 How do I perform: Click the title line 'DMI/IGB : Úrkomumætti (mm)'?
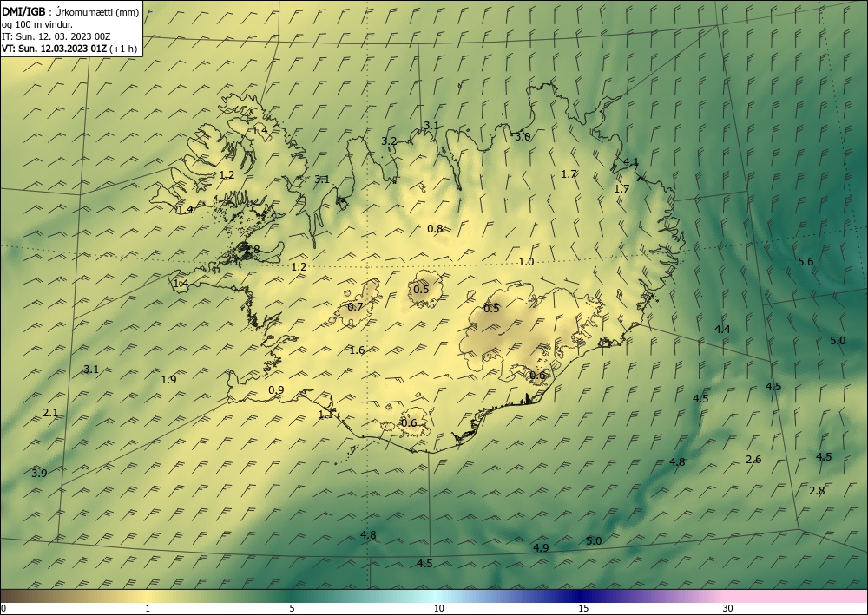[x=70, y=13]
